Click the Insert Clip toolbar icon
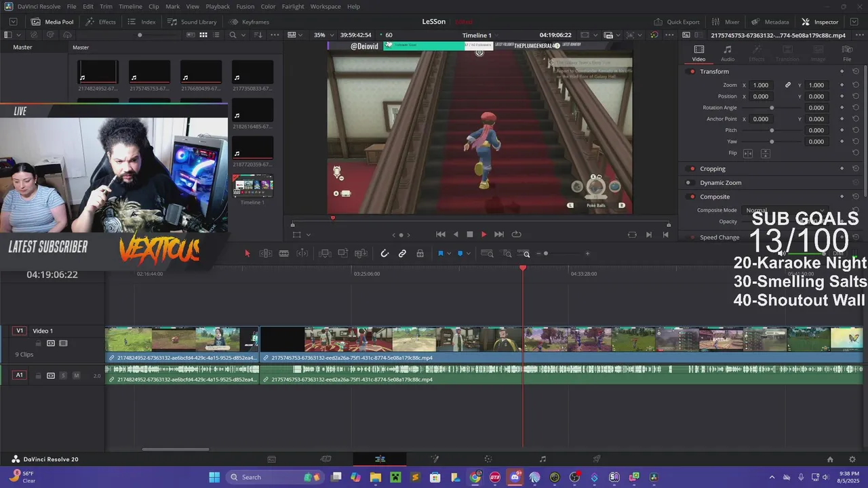The height and width of the screenshot is (488, 868). [325, 253]
